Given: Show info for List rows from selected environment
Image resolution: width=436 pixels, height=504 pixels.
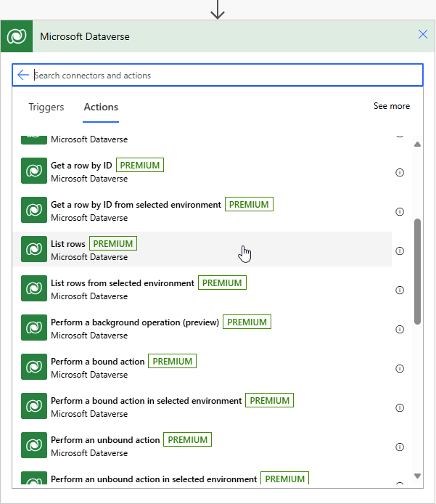Looking at the screenshot, I should [x=400, y=290].
